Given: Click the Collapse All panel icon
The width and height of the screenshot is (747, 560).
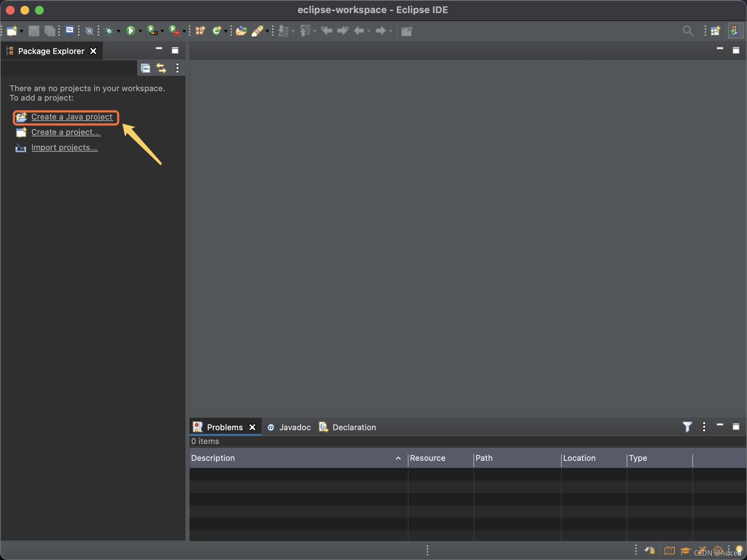Looking at the screenshot, I should (145, 69).
